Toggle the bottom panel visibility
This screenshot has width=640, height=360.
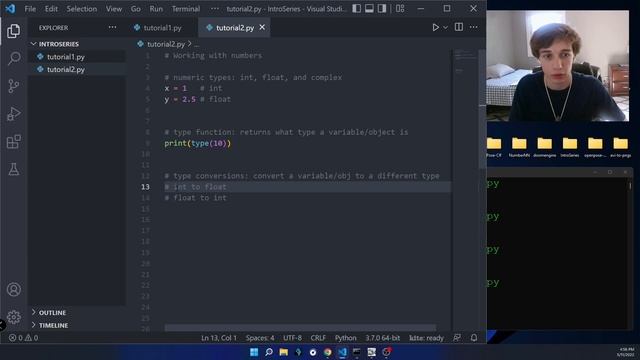click(369, 9)
